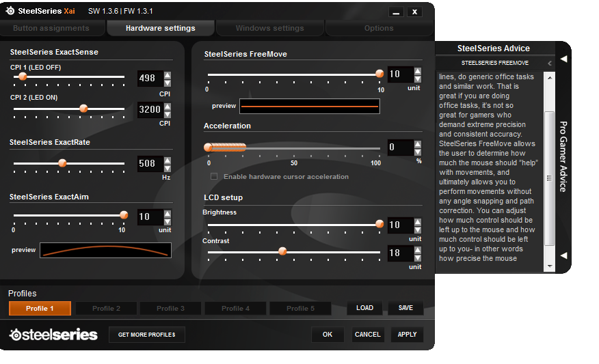Click bottom arrow on Pro Gamer Advice
The width and height of the screenshot is (599, 364).
pyautogui.click(x=563, y=255)
